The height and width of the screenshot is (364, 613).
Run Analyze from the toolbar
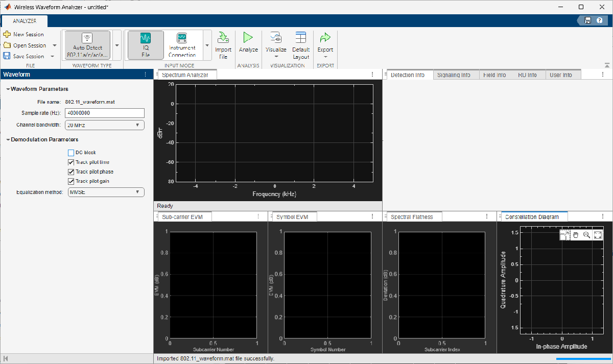point(248,42)
